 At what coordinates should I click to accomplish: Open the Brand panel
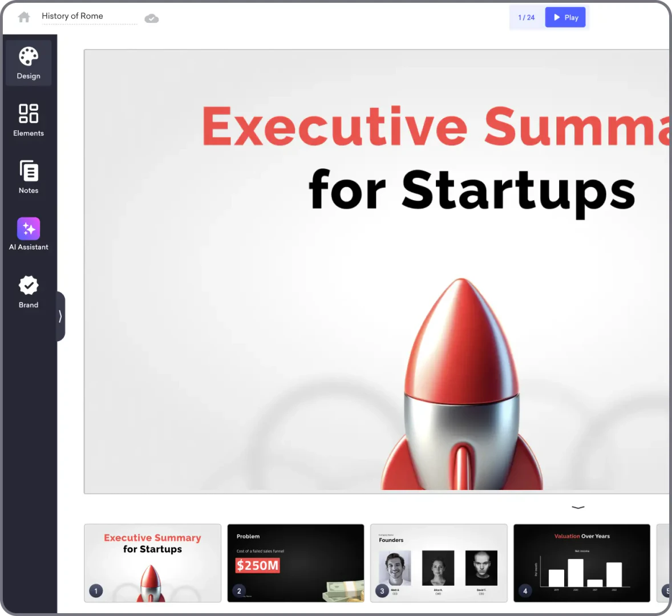click(x=29, y=291)
